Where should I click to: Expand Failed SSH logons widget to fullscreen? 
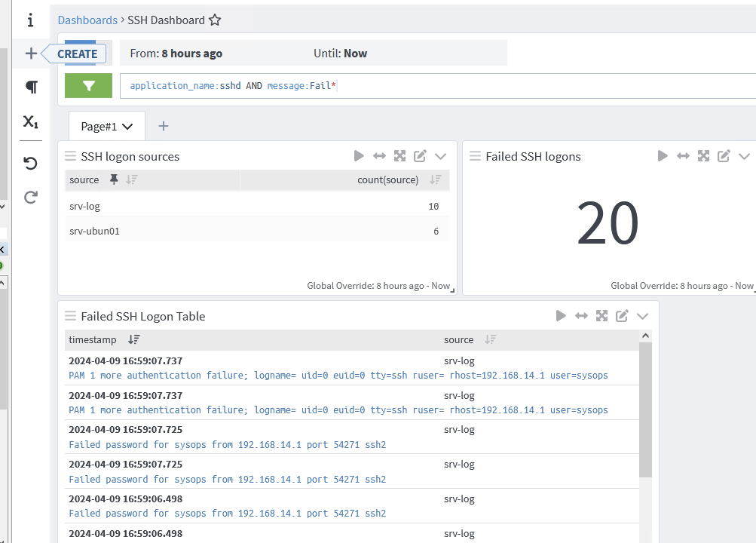click(x=703, y=156)
